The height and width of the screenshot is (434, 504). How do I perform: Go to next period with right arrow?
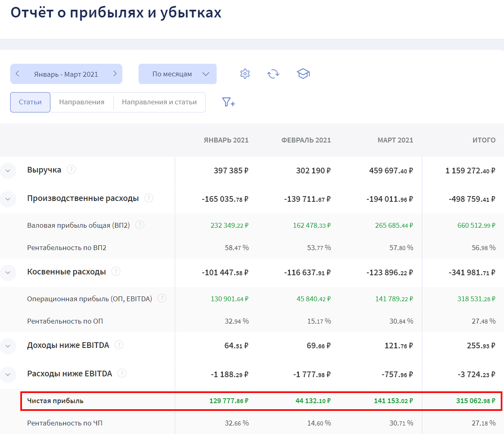point(115,74)
